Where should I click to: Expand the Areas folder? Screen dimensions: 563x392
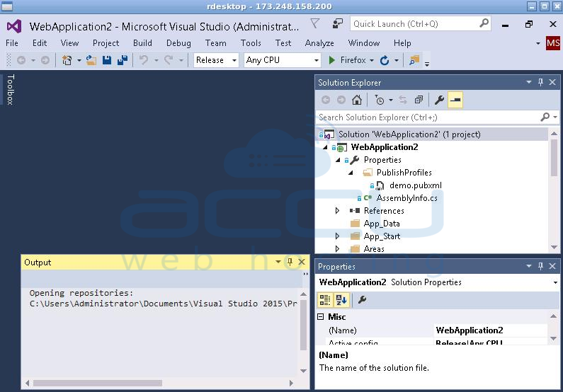click(x=337, y=248)
